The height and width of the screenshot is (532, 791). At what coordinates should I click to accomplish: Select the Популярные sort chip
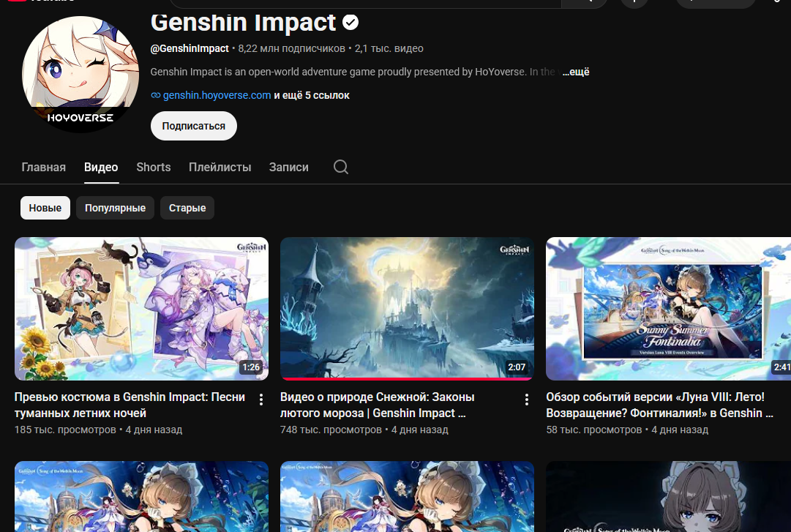coord(115,208)
